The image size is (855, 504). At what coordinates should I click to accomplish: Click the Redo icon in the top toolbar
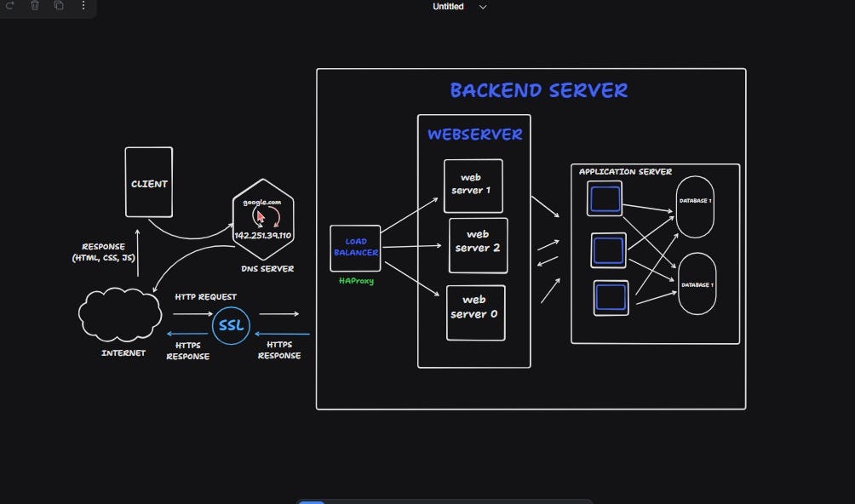point(10,6)
